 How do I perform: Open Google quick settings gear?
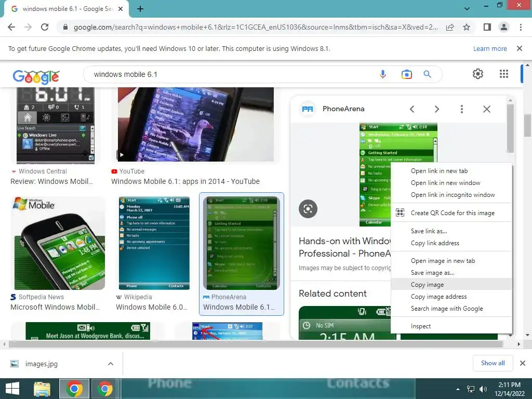478,74
